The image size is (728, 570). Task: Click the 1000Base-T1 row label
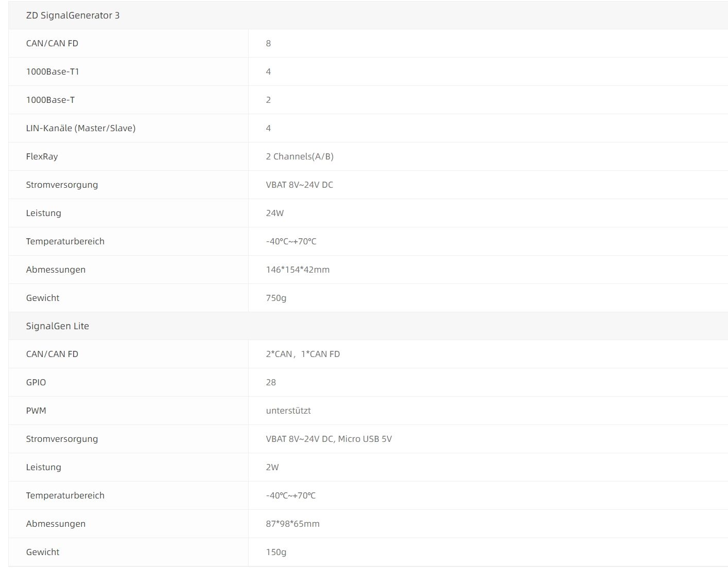coord(53,72)
